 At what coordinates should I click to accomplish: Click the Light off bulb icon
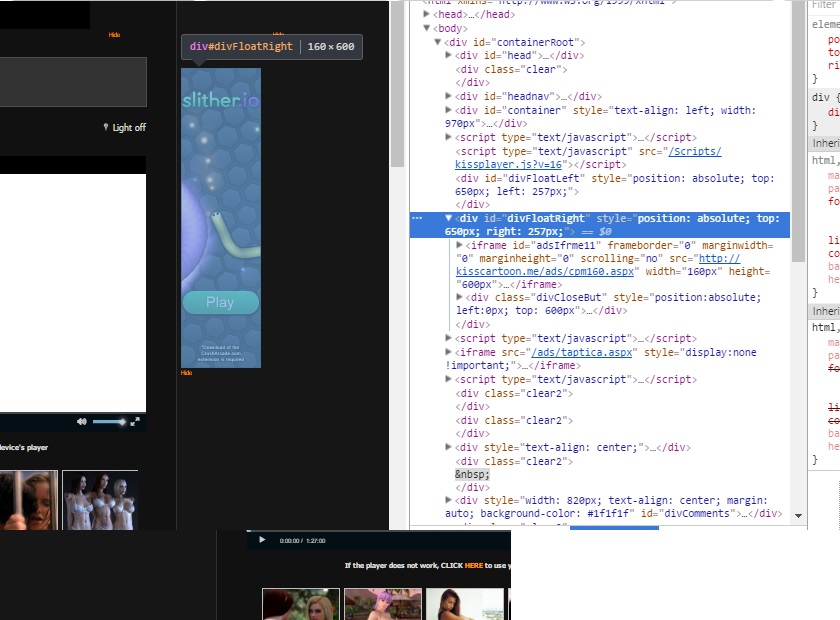pos(106,128)
